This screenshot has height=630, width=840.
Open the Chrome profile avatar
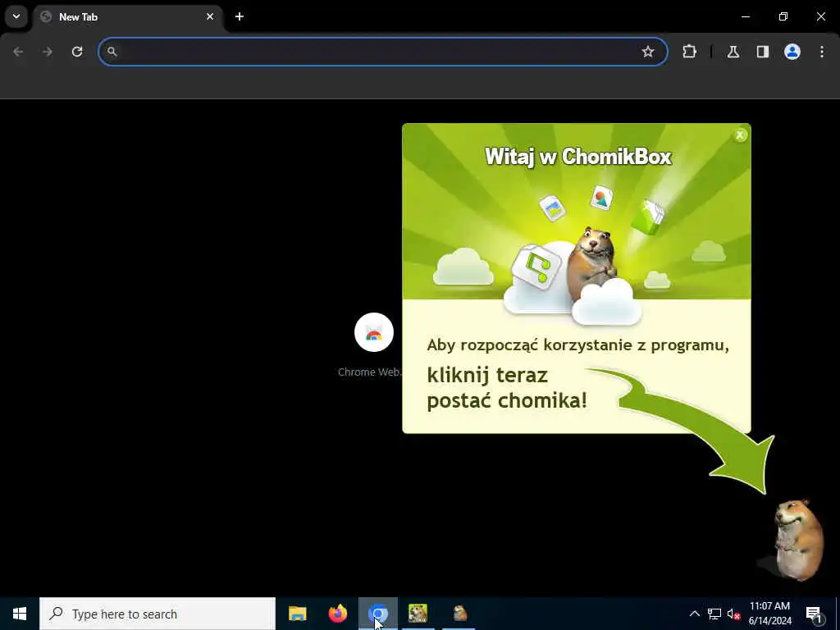tap(792, 52)
